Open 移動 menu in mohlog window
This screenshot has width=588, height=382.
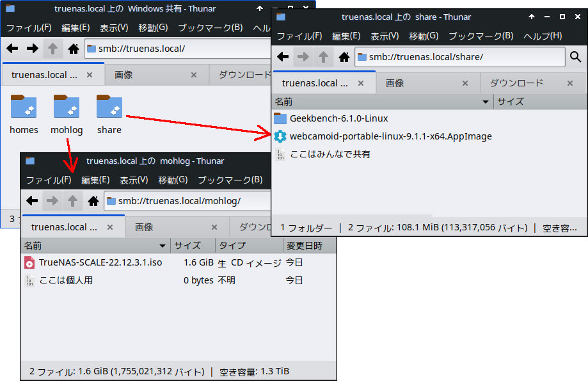click(x=173, y=180)
